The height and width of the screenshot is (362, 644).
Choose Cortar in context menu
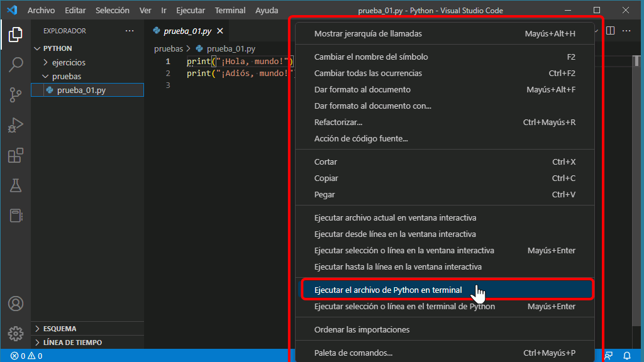(x=445, y=162)
